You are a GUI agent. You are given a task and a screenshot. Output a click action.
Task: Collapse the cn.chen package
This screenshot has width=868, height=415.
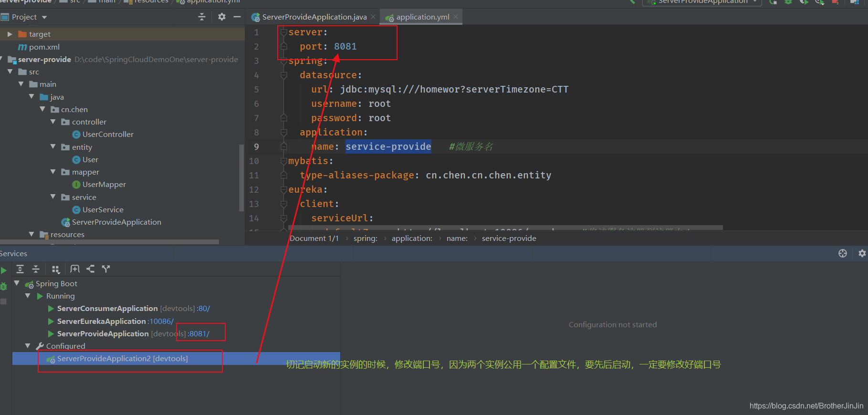click(42, 109)
